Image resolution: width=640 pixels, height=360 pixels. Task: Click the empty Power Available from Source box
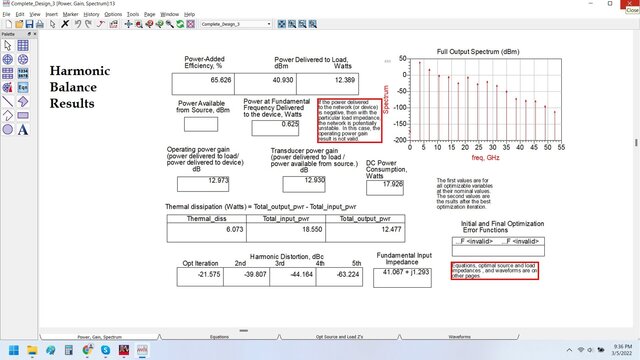coord(201,124)
